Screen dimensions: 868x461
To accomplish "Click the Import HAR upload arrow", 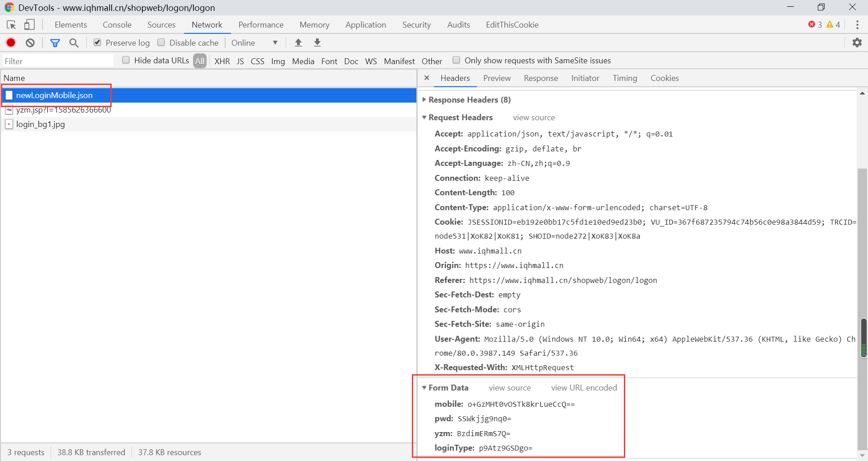I will [298, 42].
